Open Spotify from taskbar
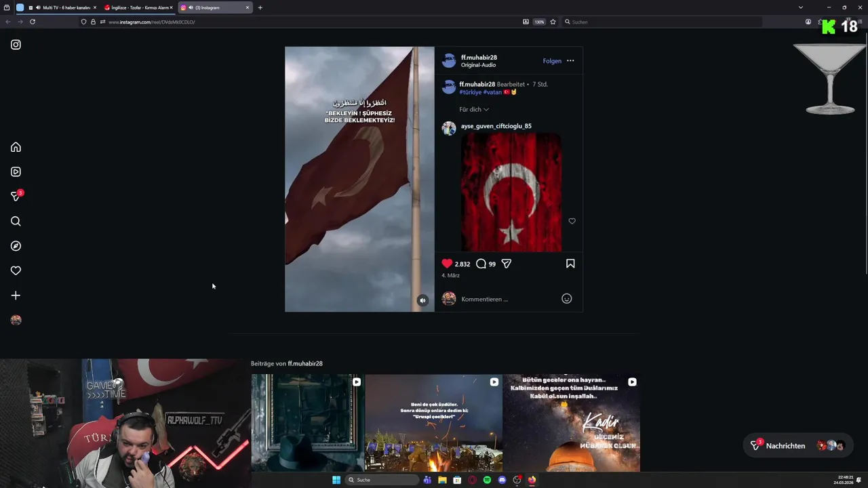The image size is (868, 488). (487, 480)
